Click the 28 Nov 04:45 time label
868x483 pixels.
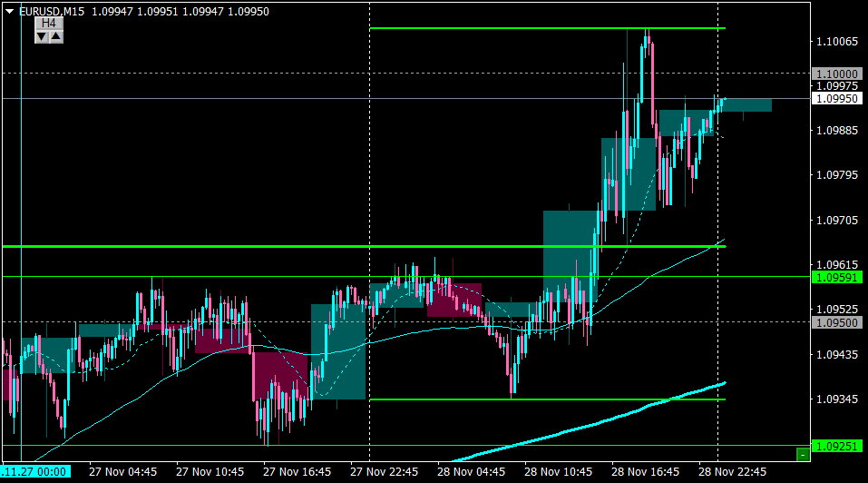tap(471, 472)
